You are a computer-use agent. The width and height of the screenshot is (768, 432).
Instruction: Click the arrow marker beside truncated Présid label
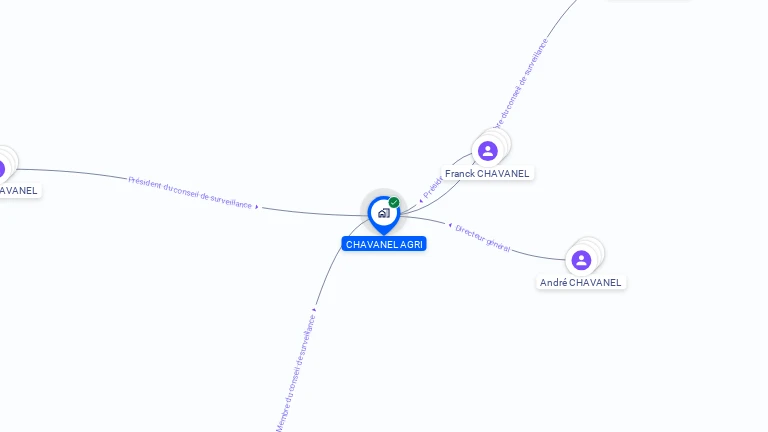pyautogui.click(x=421, y=201)
